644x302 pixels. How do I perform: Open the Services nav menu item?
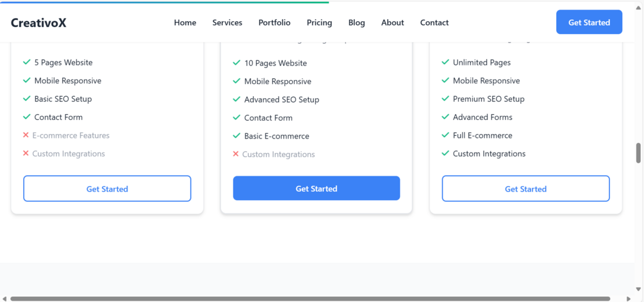pos(227,22)
